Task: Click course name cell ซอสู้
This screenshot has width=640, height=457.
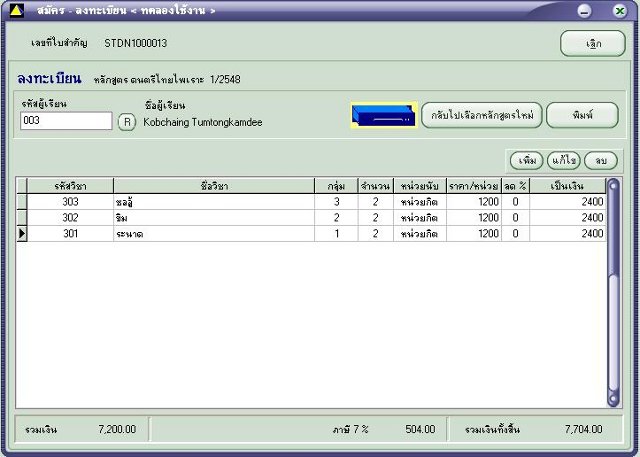Action: tap(214, 202)
